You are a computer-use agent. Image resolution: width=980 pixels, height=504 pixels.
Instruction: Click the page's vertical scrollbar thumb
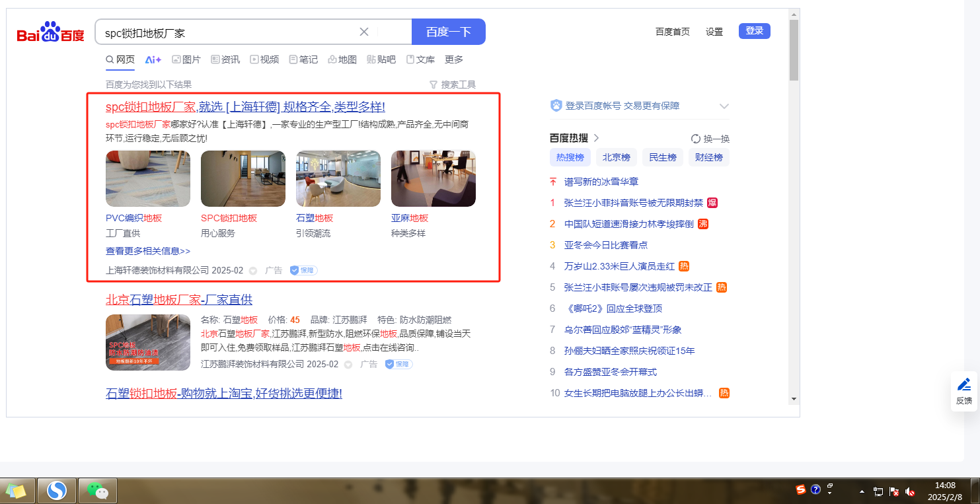794,50
